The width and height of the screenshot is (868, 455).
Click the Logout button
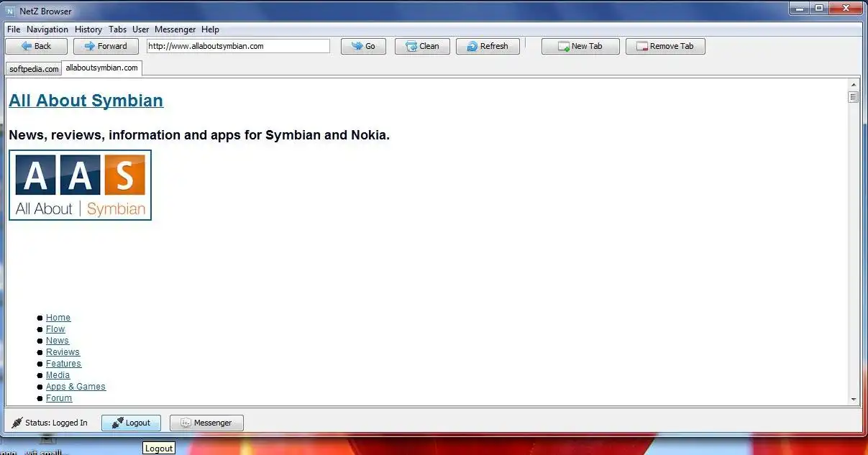131,423
